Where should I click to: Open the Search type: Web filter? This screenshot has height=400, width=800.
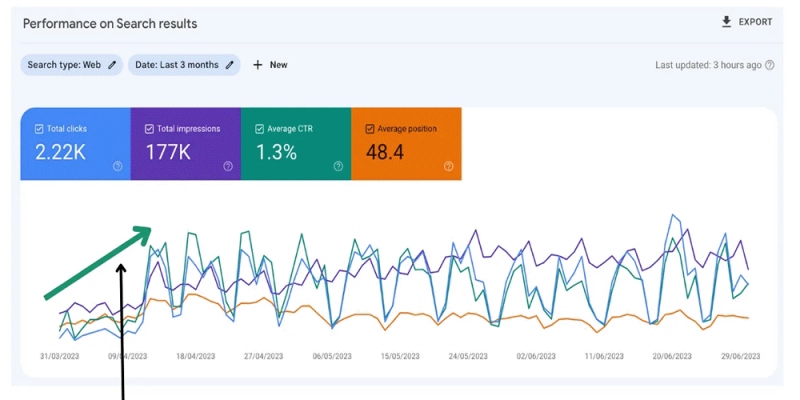(x=64, y=65)
